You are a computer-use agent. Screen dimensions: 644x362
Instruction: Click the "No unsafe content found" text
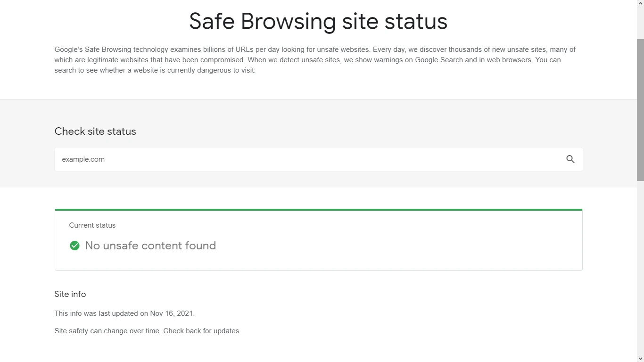[150, 246]
